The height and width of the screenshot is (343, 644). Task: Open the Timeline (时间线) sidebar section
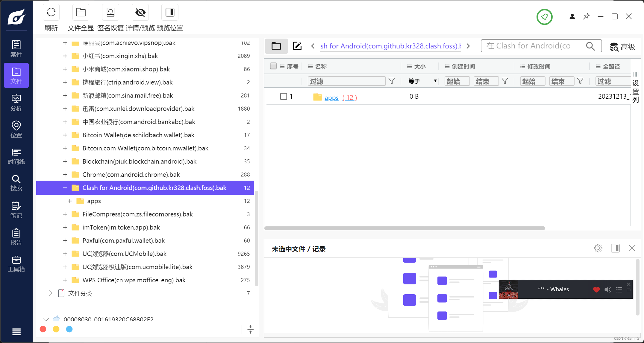(16, 156)
